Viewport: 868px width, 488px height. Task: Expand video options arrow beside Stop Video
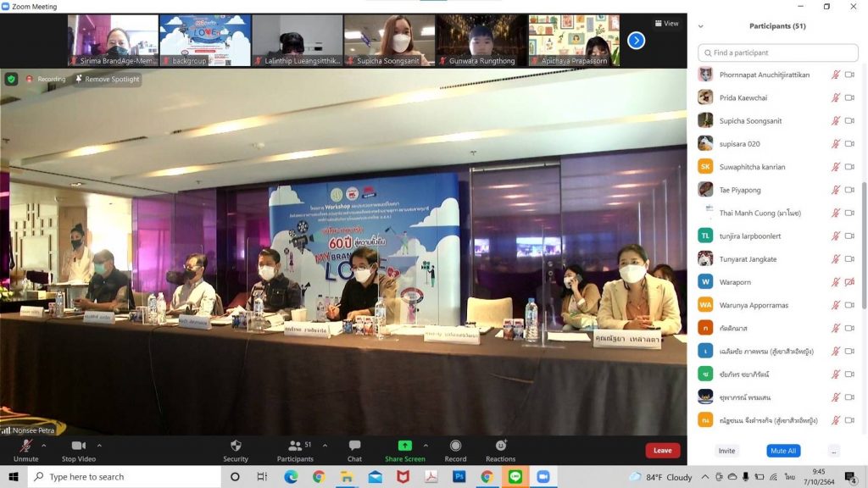(x=99, y=445)
